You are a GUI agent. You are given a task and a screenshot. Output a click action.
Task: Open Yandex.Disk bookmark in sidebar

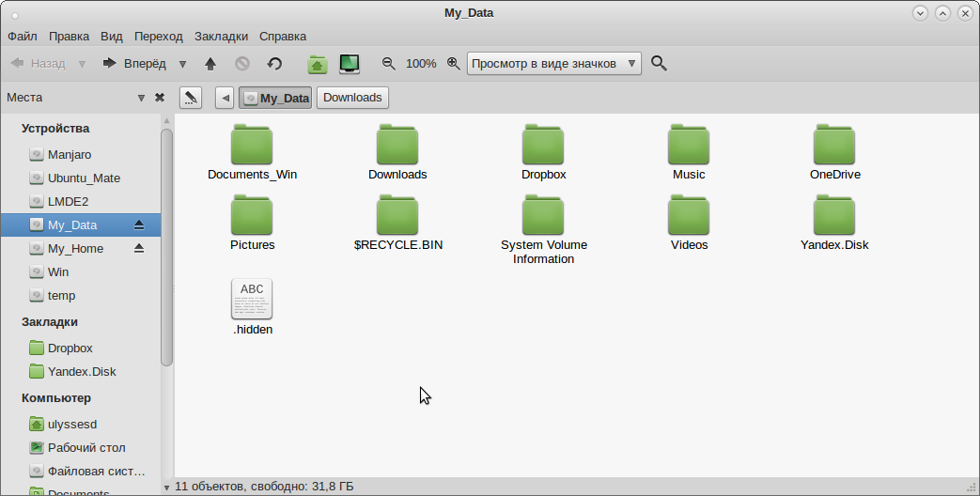(81, 372)
